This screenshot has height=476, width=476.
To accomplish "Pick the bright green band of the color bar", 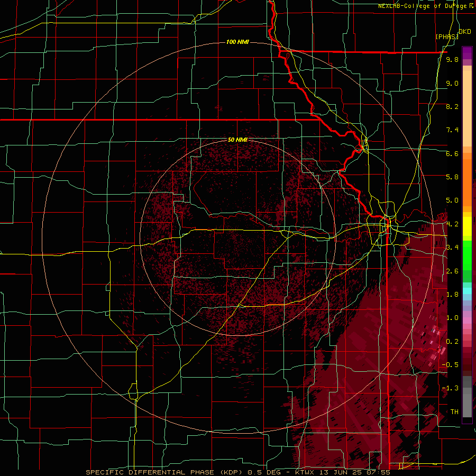I will tap(467, 257).
